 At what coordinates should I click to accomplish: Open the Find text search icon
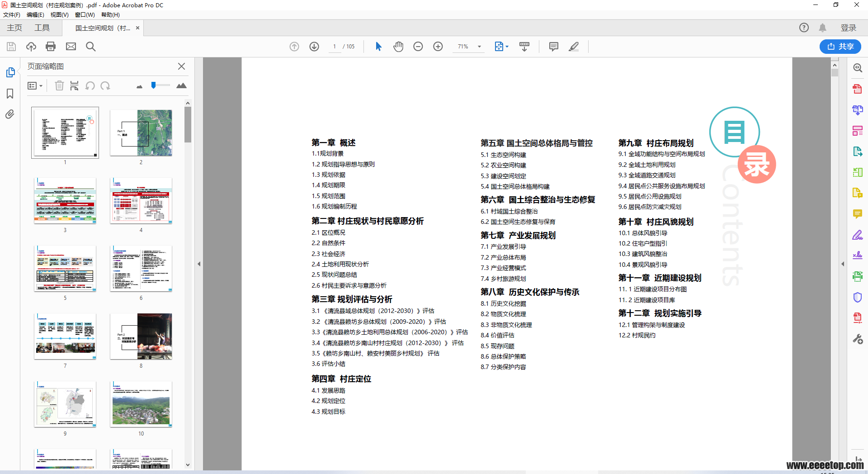[x=91, y=47]
